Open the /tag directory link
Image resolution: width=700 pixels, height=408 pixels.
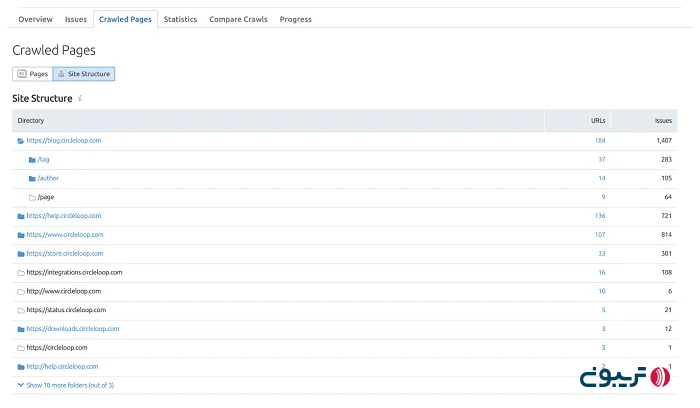coord(43,159)
